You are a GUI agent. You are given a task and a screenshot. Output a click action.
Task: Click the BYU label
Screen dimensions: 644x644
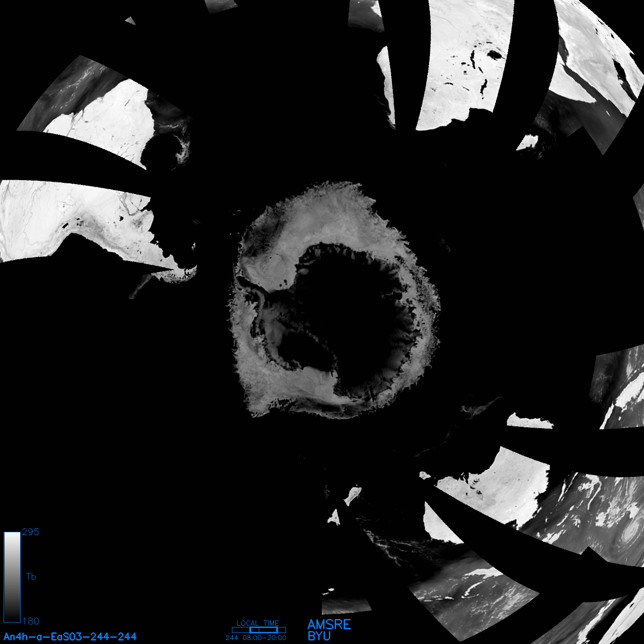pos(319,636)
